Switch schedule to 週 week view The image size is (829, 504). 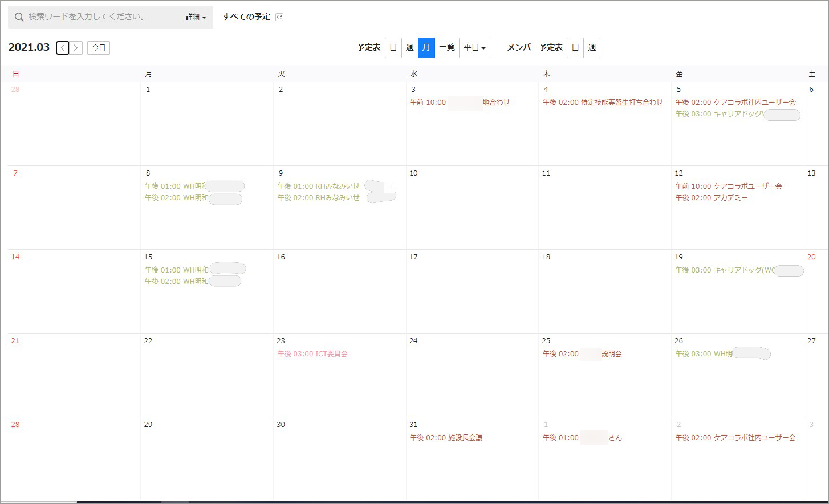point(409,48)
